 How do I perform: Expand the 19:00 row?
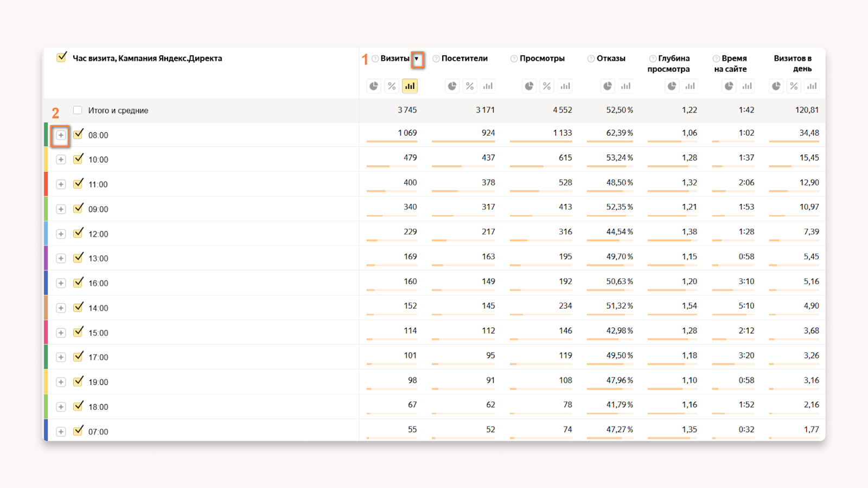click(x=61, y=382)
